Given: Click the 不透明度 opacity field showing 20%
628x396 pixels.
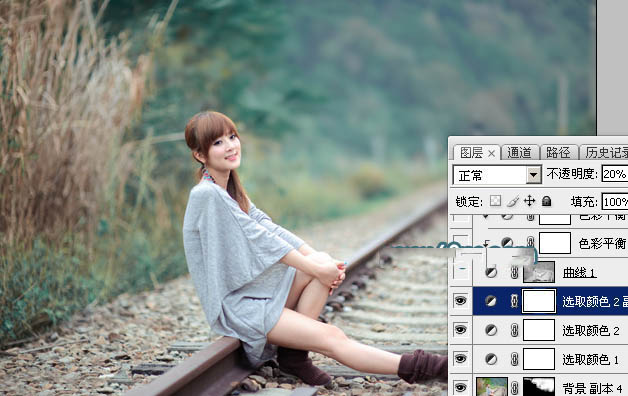Looking at the screenshot, I should 615,174.
